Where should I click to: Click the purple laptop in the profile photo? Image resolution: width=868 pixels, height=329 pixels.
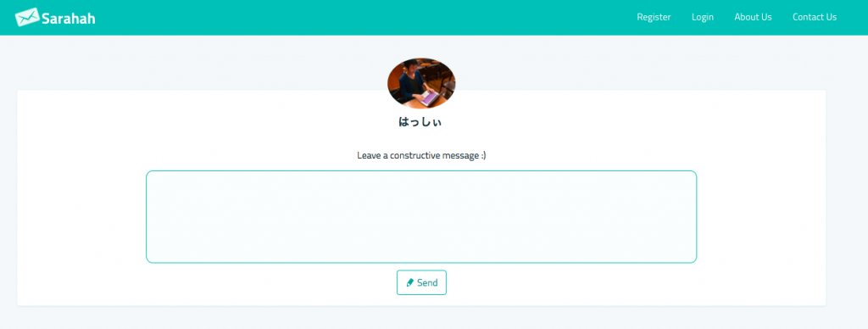point(430,98)
